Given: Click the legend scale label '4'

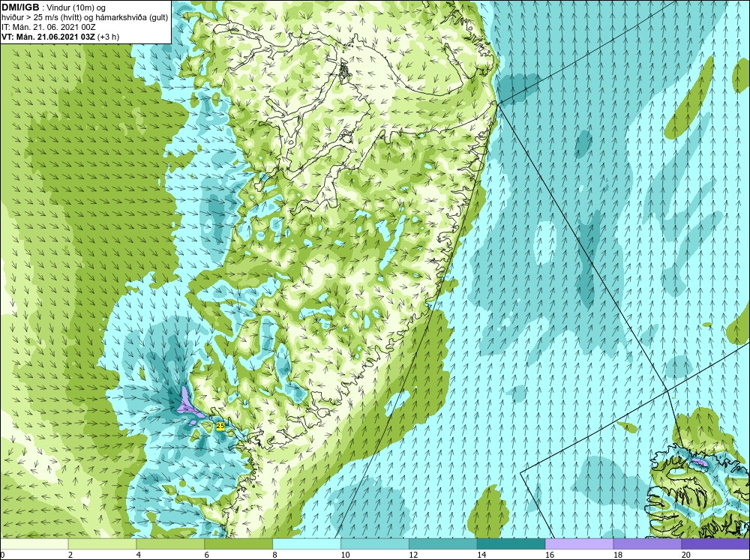Looking at the screenshot, I should 138,555.
